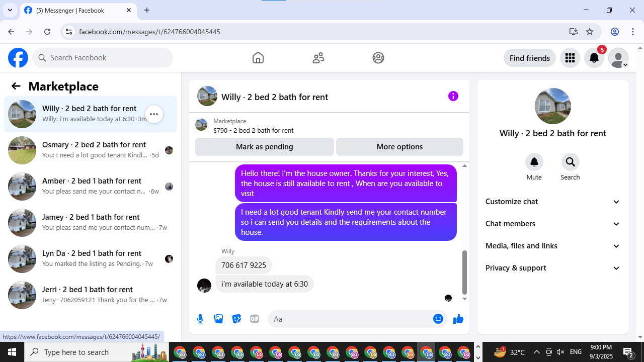This screenshot has width=644, height=362.
Task: Open the account profile avatar menu
Action: [618, 58]
